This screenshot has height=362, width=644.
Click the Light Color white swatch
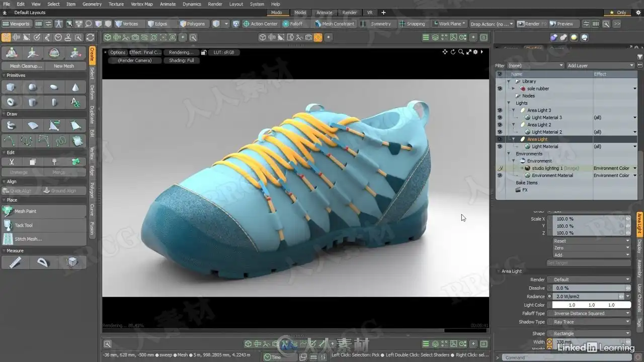point(591,305)
